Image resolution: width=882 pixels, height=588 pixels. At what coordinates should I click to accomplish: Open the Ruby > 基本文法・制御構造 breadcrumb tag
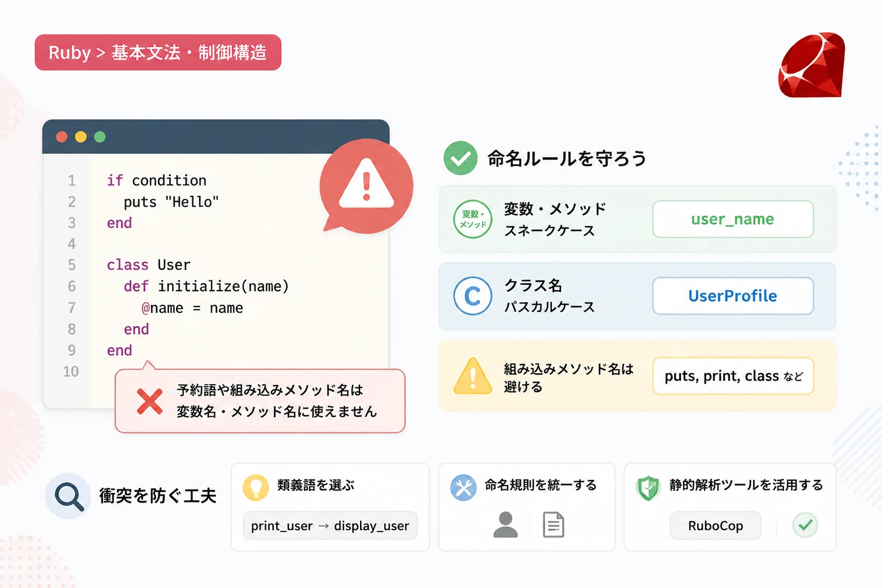pos(158,52)
